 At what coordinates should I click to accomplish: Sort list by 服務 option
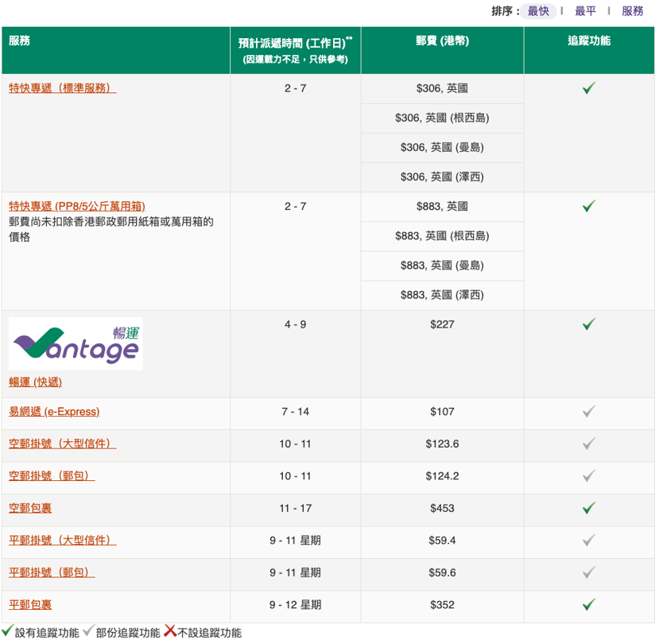(633, 11)
